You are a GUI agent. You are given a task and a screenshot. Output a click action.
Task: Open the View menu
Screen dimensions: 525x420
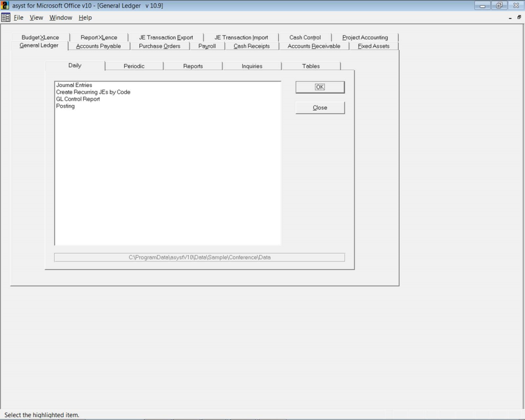coord(36,17)
